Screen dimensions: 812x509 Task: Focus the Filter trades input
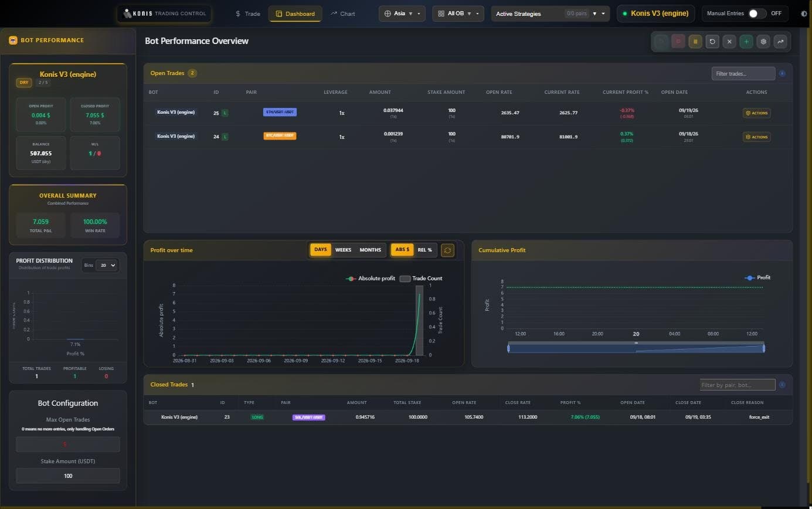(x=743, y=73)
